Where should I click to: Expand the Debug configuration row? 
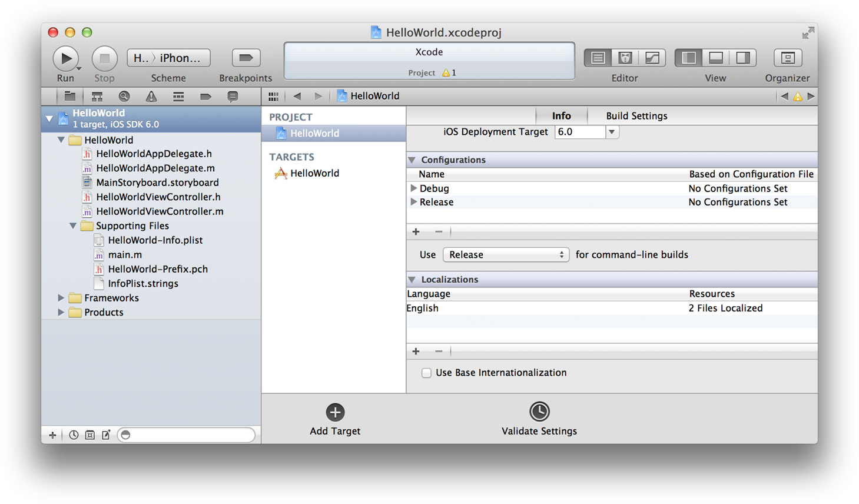click(413, 188)
